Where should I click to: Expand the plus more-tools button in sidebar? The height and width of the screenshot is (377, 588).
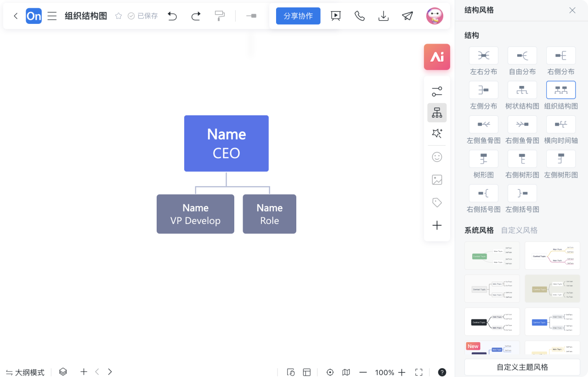pos(437,225)
